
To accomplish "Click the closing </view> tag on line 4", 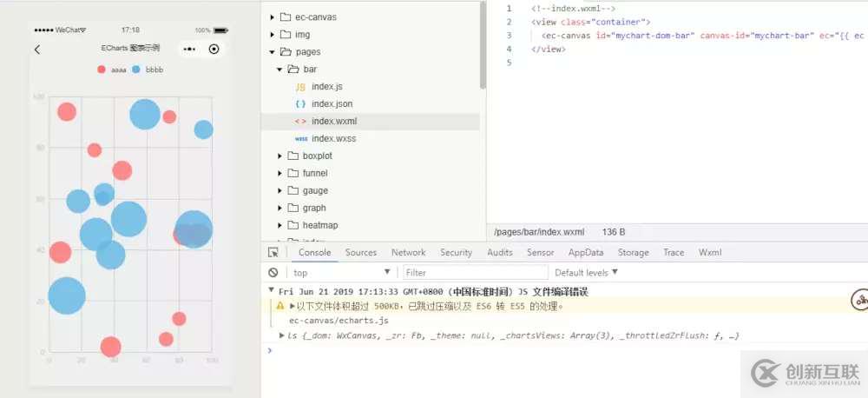I will [x=548, y=50].
